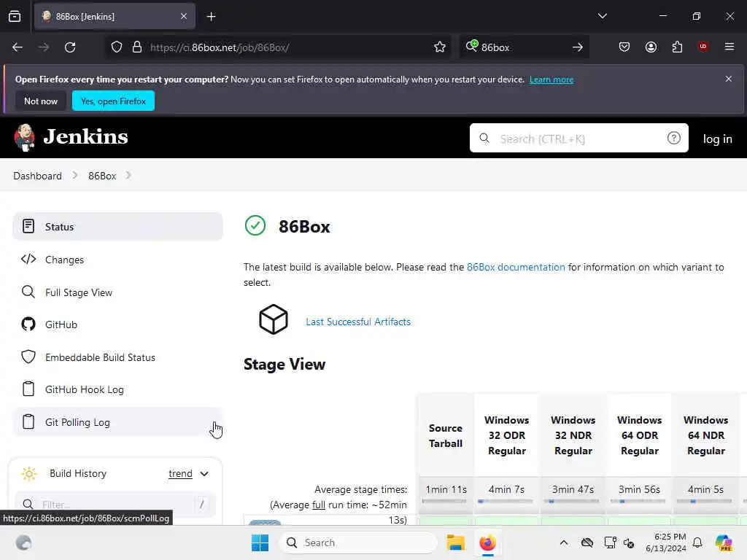Click Windows 32 NDR Regular stage header
This screenshot has height=560, width=747.
573,436
